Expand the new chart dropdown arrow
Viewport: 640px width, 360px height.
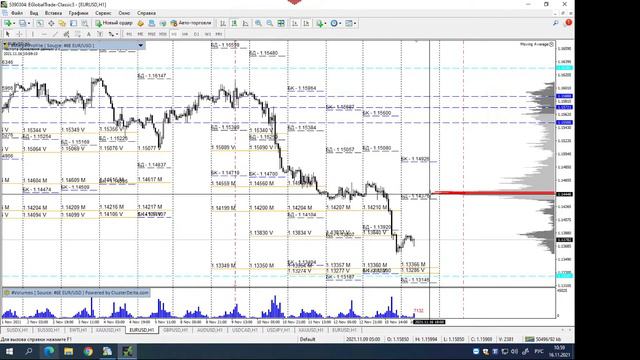(14, 23)
